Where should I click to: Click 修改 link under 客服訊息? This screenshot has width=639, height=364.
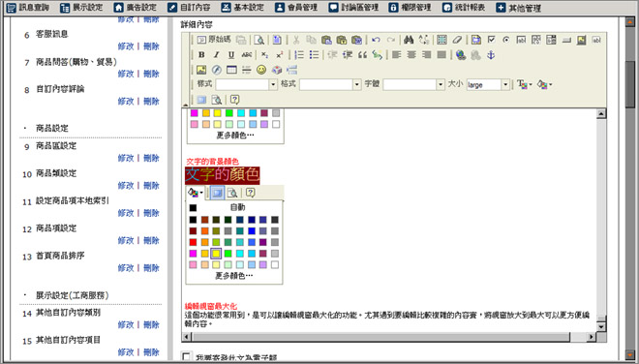pyautogui.click(x=126, y=46)
